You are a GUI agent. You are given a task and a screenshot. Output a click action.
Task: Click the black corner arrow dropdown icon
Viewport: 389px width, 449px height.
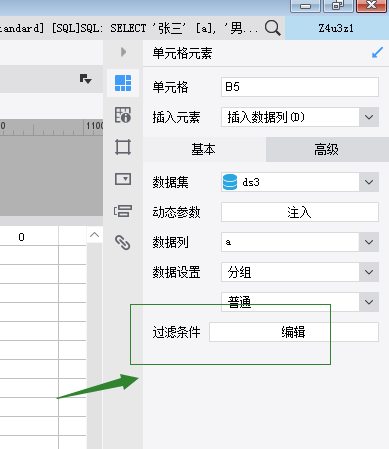point(85,79)
